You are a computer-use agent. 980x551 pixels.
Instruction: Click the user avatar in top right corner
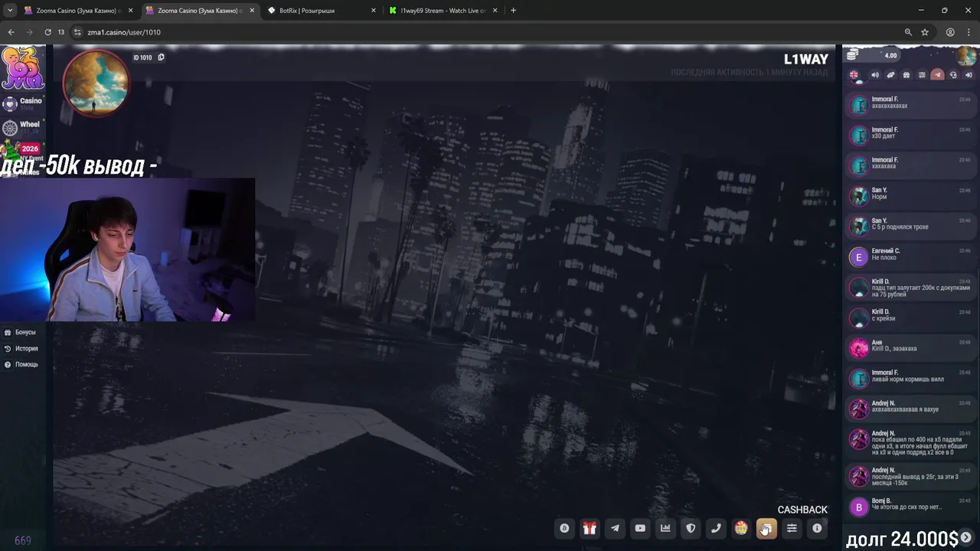[x=966, y=57]
